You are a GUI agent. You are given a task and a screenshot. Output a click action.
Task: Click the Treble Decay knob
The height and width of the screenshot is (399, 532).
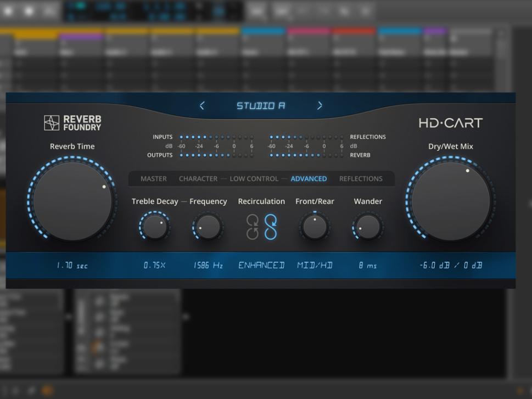[155, 227]
